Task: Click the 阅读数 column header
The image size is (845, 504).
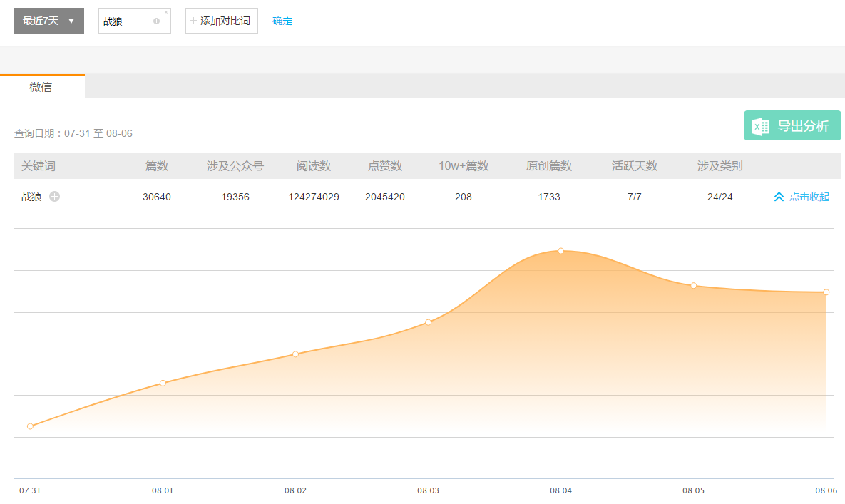Action: point(314,166)
